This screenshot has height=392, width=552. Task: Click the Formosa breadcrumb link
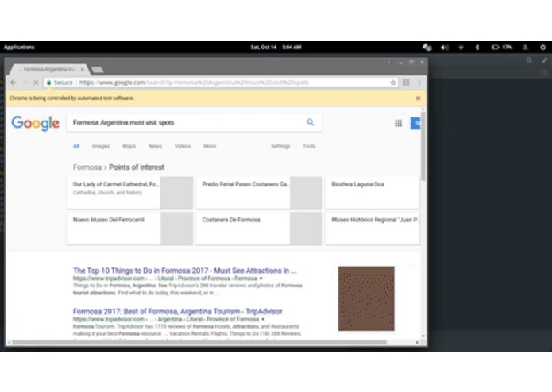[87, 167]
